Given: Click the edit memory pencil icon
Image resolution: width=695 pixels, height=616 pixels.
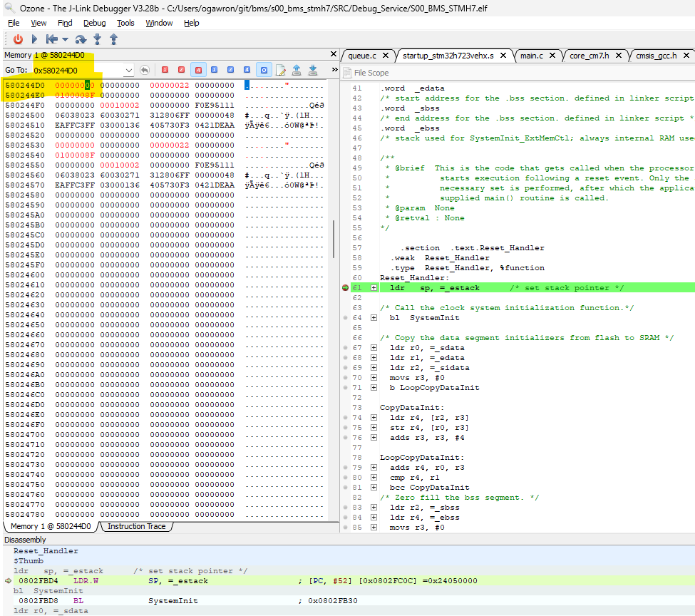Looking at the screenshot, I should coord(280,70).
